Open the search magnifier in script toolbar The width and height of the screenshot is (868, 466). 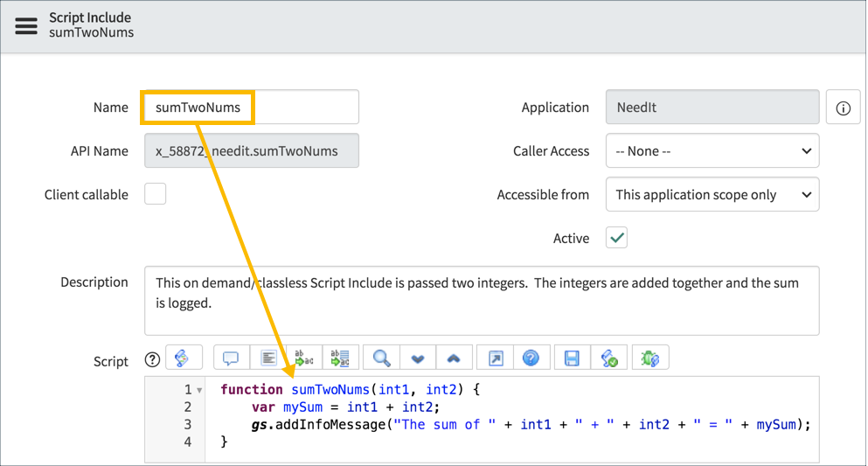tap(381, 358)
